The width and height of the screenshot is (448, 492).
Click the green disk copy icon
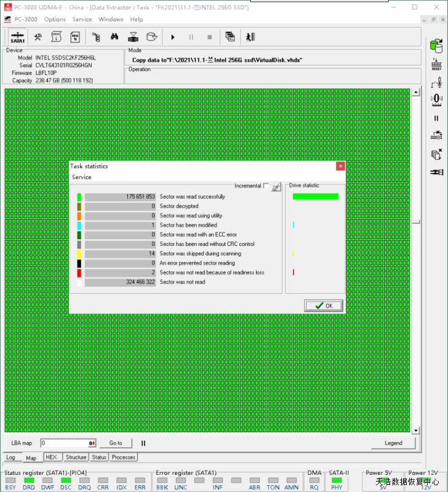click(436, 47)
